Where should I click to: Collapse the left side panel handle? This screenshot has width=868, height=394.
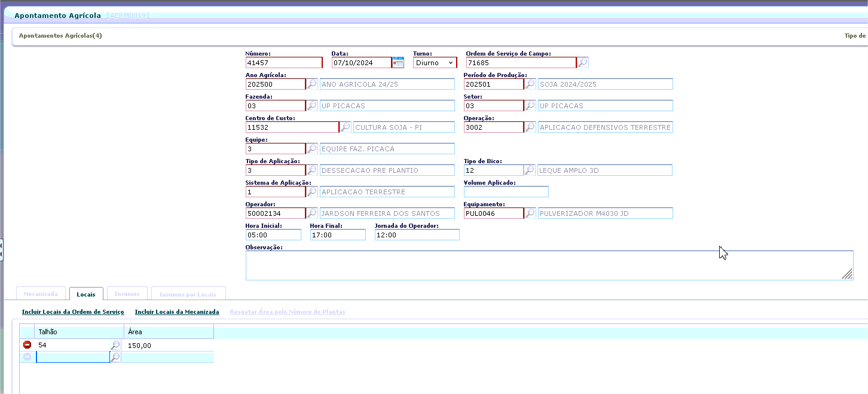2,249
